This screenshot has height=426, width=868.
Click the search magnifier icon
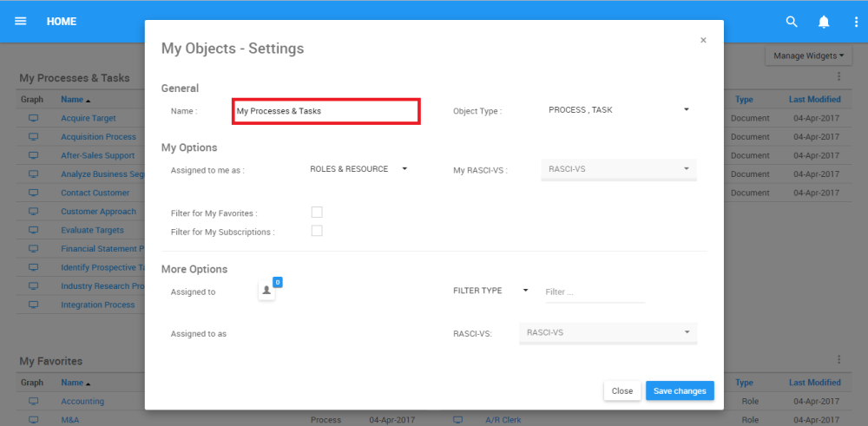pos(792,22)
